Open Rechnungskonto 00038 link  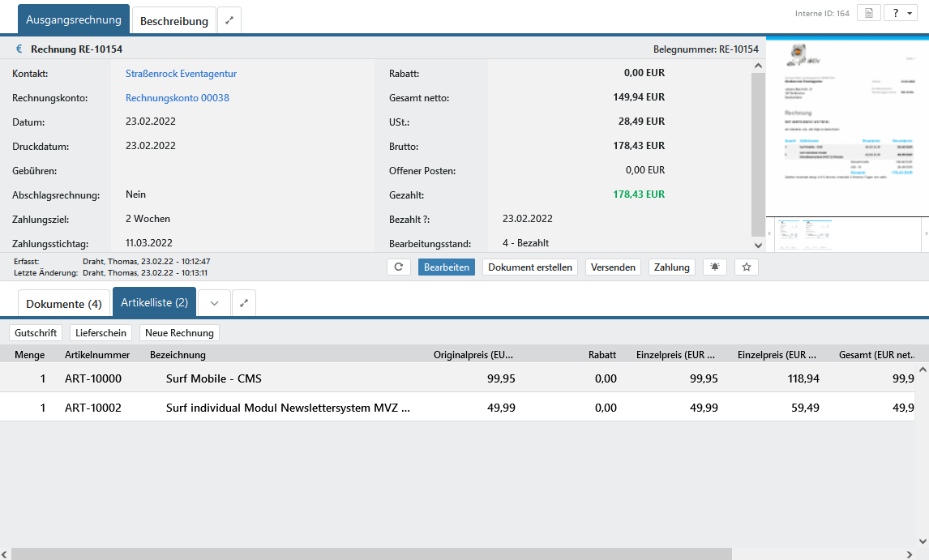click(178, 98)
